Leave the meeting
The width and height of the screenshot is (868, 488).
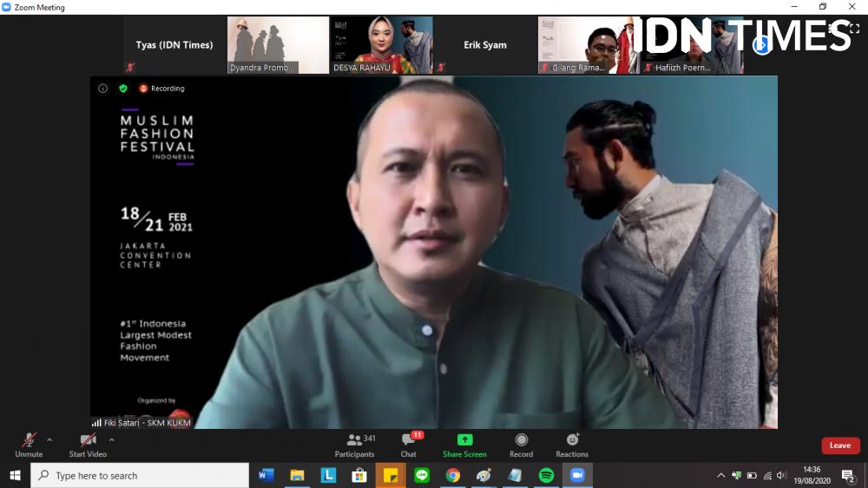tap(839, 445)
